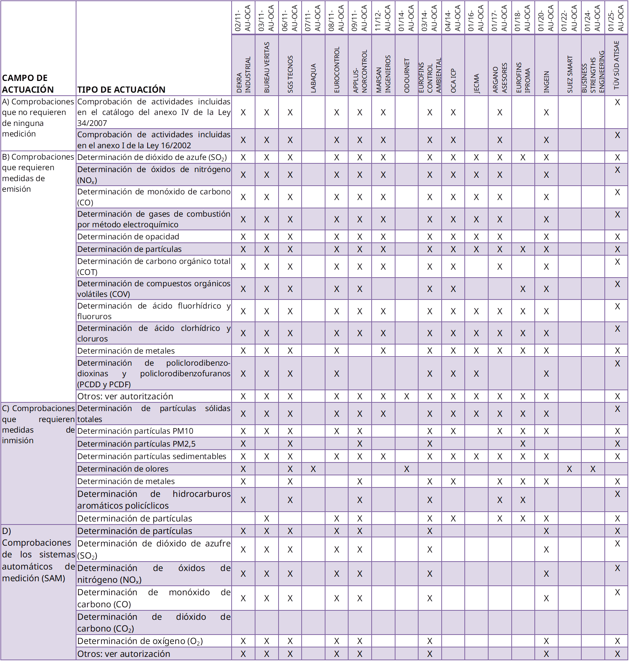This screenshot has width=629, height=672.
Task: Select the DEKRA INDUSTRIAL column header
Action: [x=243, y=65]
